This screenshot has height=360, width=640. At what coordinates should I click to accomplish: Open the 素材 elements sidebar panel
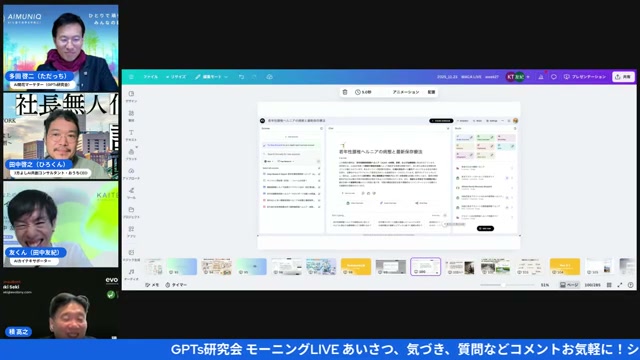click(x=131, y=116)
